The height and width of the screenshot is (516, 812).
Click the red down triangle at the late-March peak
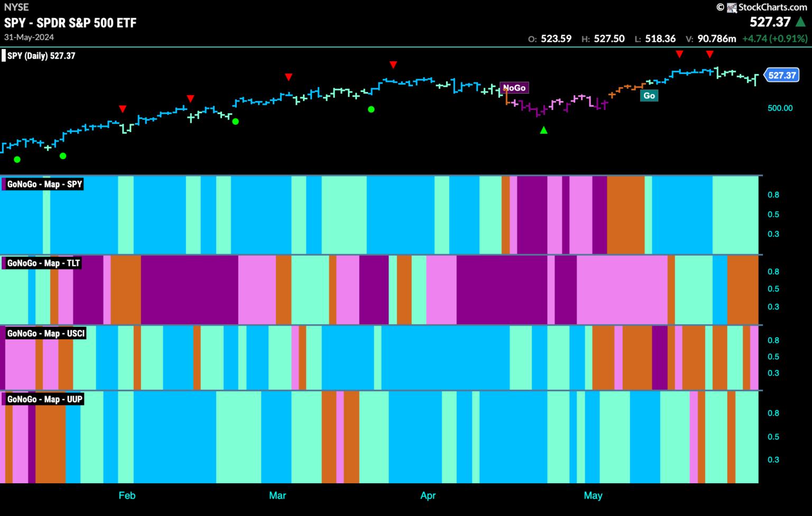click(x=393, y=65)
